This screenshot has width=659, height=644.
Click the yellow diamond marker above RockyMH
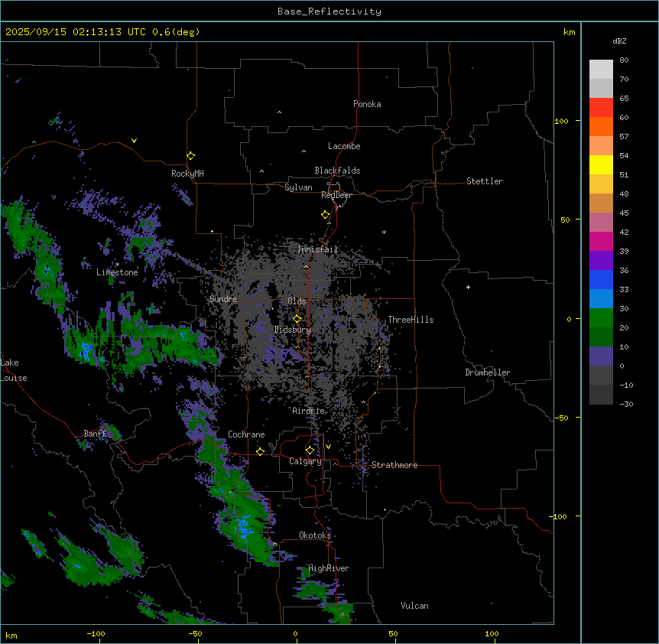[x=191, y=156]
